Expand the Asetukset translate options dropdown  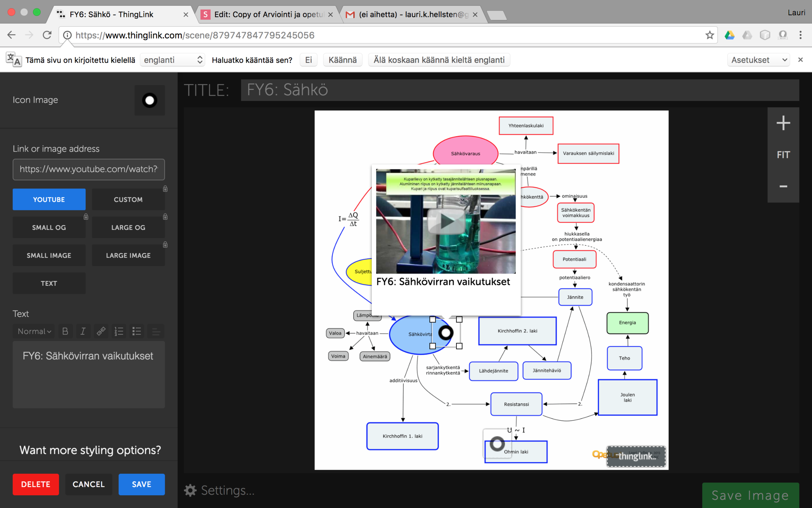click(758, 60)
